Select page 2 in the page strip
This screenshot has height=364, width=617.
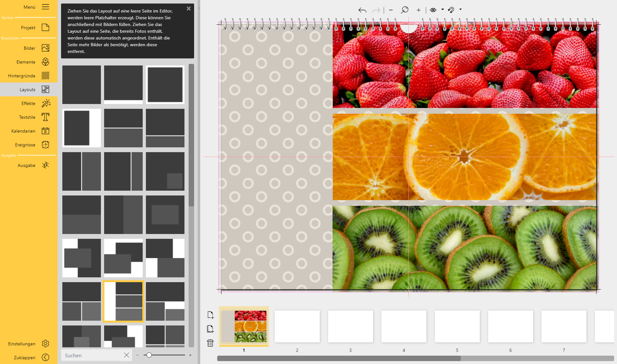click(x=297, y=326)
